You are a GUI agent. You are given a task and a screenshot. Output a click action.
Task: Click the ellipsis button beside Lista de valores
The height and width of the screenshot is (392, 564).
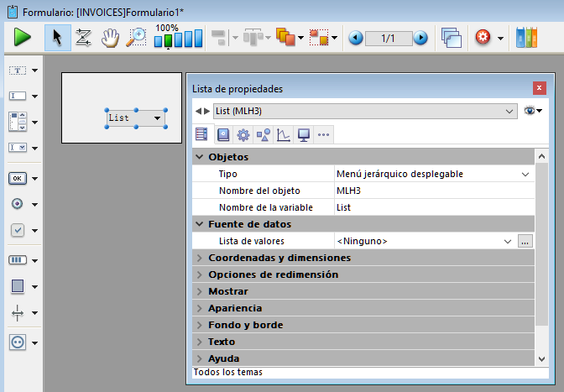(525, 241)
